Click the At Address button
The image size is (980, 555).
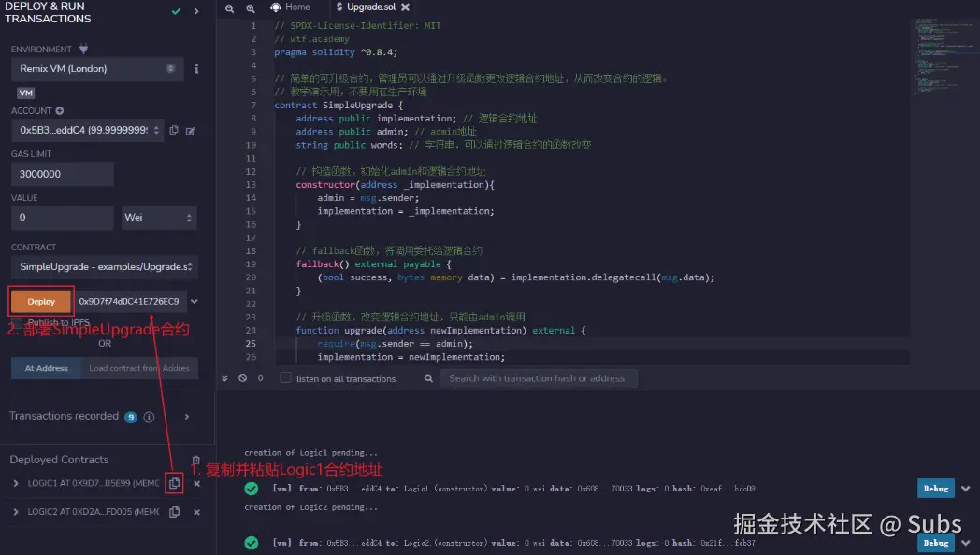coord(46,368)
